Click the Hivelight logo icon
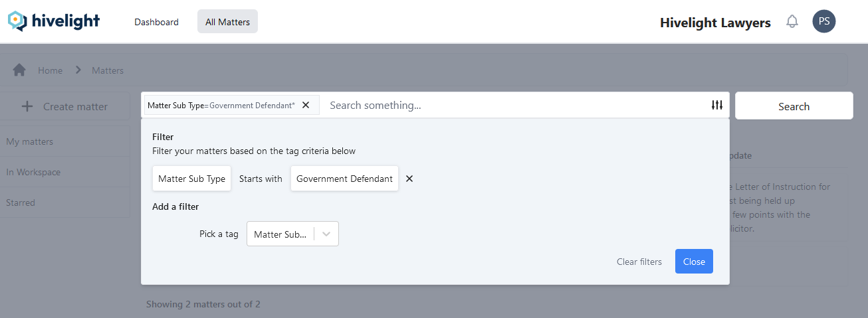Viewport: 868px width, 318px height. tap(18, 21)
